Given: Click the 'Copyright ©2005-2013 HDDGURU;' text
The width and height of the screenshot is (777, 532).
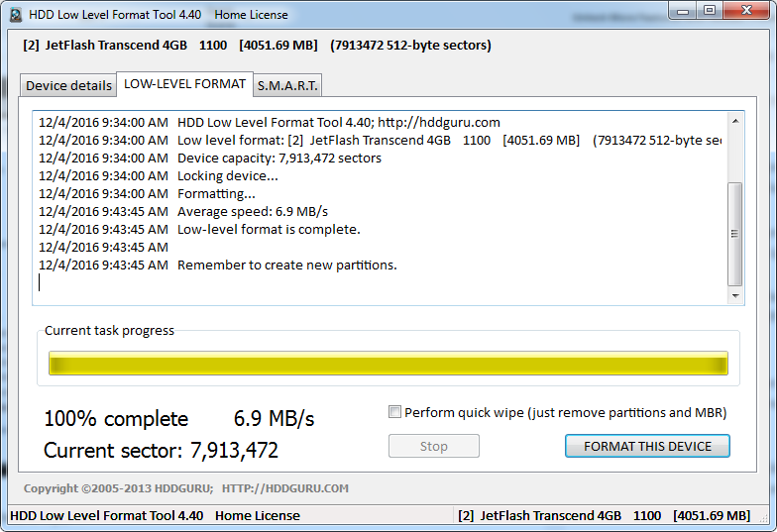Looking at the screenshot, I should (x=119, y=488).
